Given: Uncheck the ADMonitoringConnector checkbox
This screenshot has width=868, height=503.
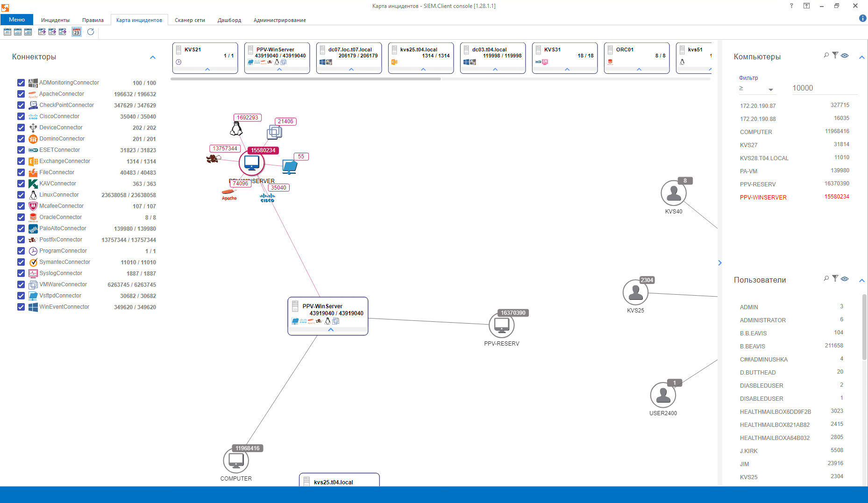Looking at the screenshot, I should tap(21, 83).
